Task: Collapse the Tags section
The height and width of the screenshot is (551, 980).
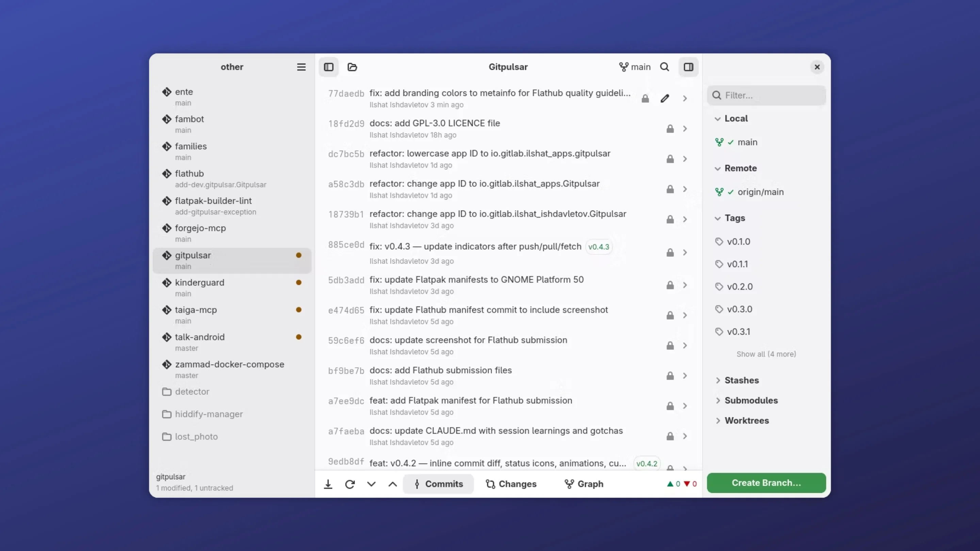Action: tap(718, 218)
